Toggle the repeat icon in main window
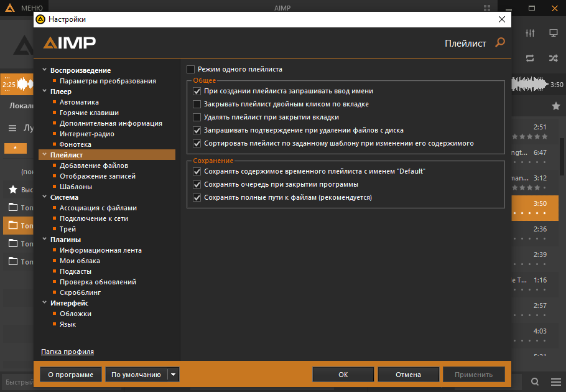Viewport: 566px width, 392px height. 530,58
